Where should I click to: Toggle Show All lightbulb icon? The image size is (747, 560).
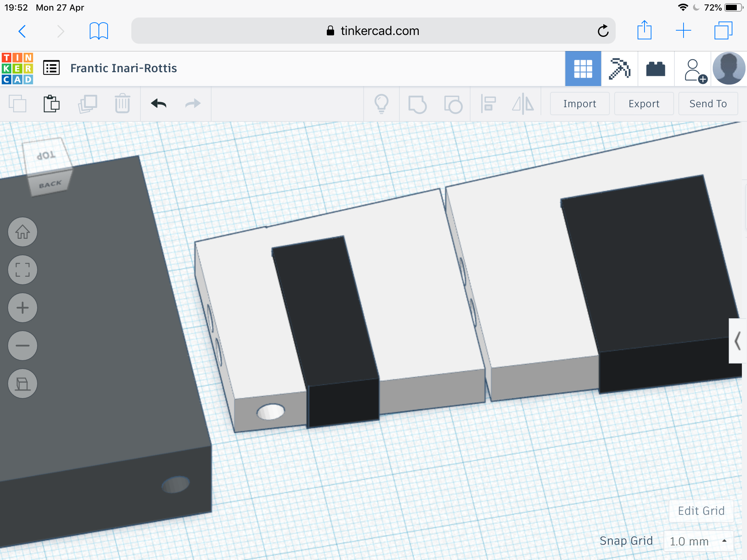point(382,104)
